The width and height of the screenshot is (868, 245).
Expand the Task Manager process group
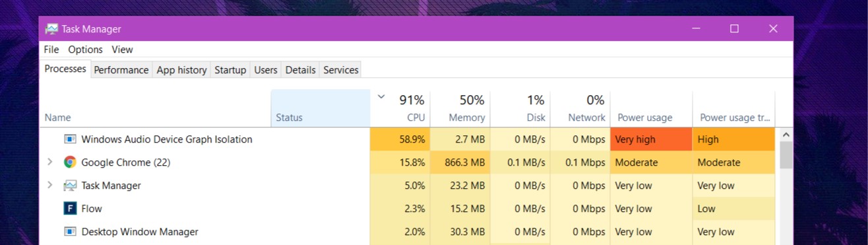click(49, 185)
